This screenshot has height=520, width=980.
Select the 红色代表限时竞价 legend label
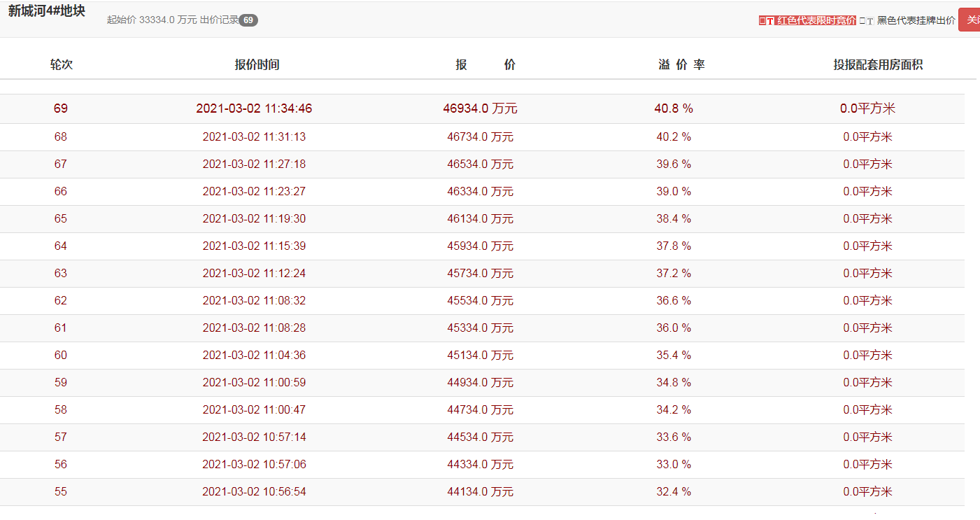click(816, 20)
